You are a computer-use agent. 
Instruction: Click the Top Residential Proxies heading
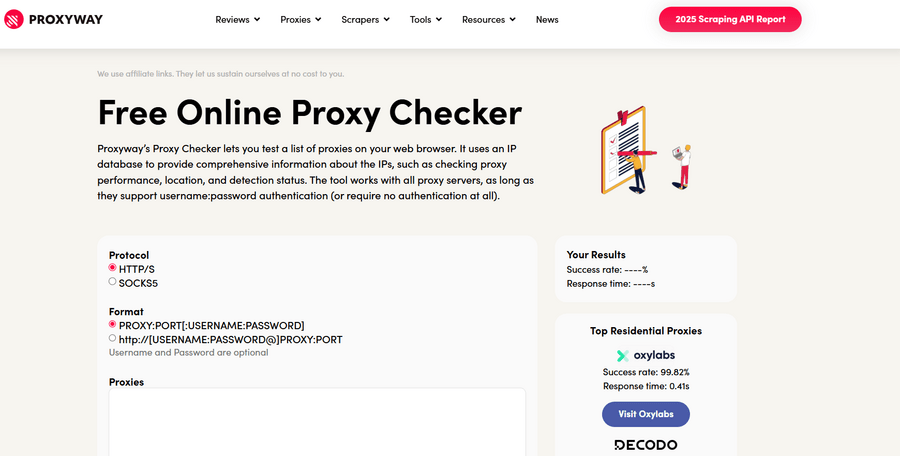pyautogui.click(x=645, y=331)
